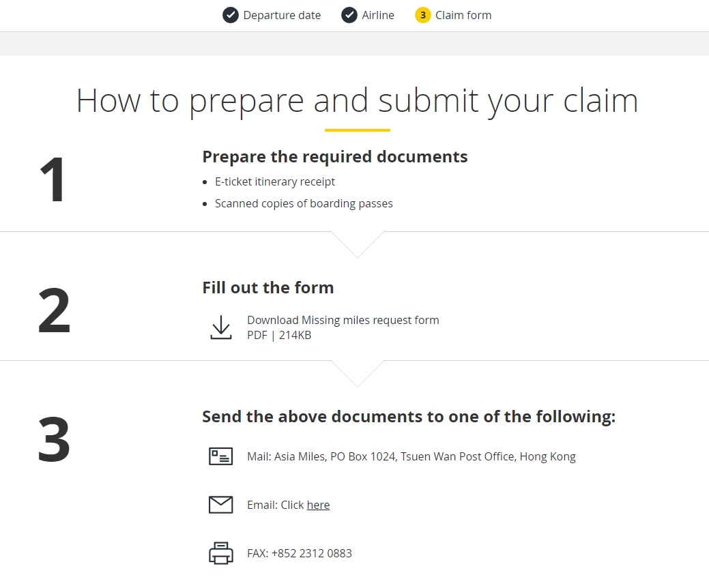This screenshot has width=709, height=588.
Task: Click the download arrow icon
Action: tap(220, 327)
